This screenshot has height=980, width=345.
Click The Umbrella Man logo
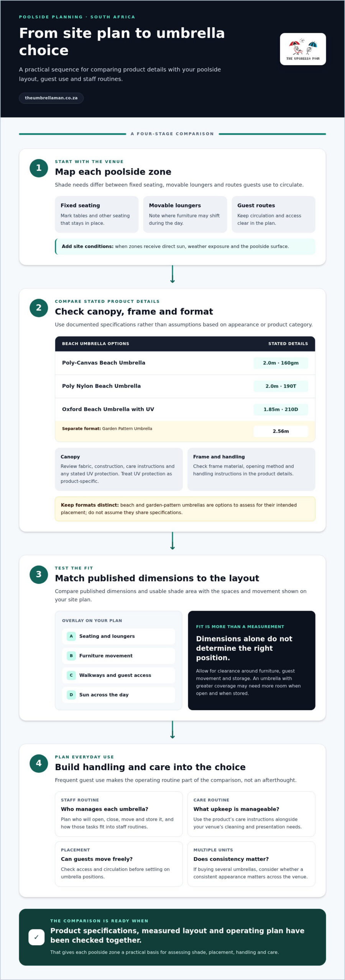pos(303,49)
